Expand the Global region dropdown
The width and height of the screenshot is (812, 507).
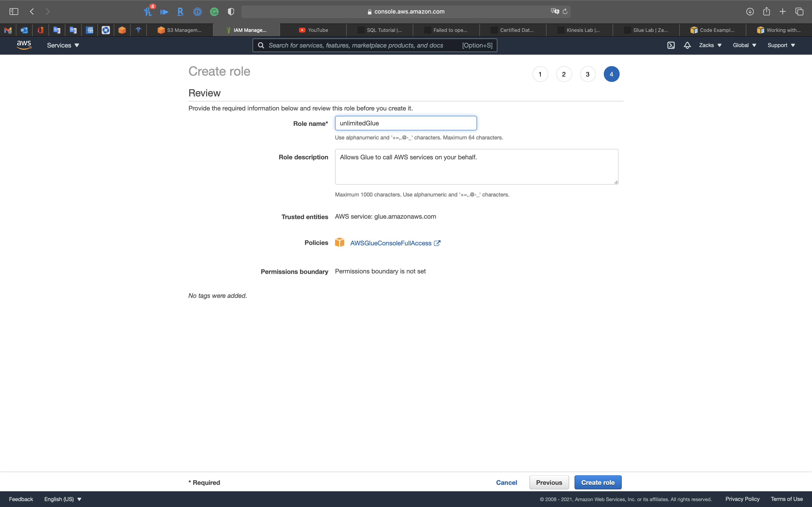click(744, 45)
